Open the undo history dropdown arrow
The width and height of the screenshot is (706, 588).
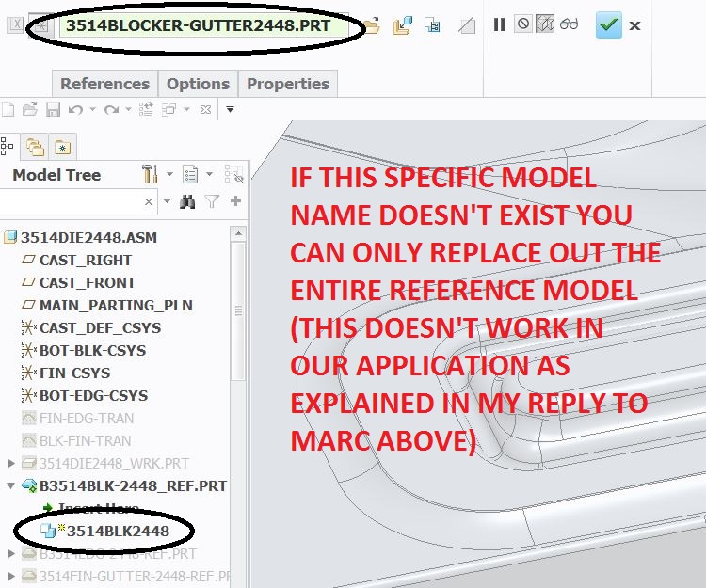pyautogui.click(x=92, y=109)
